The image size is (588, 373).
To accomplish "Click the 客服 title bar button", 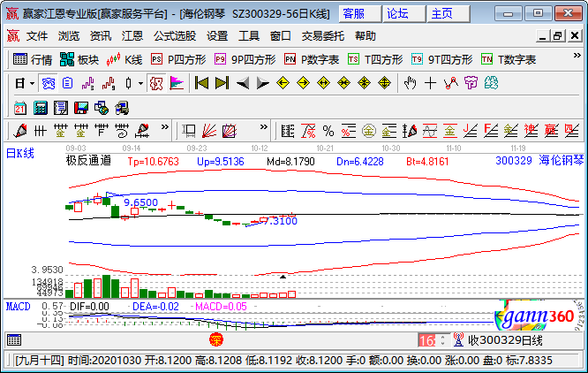I will pyautogui.click(x=360, y=14).
